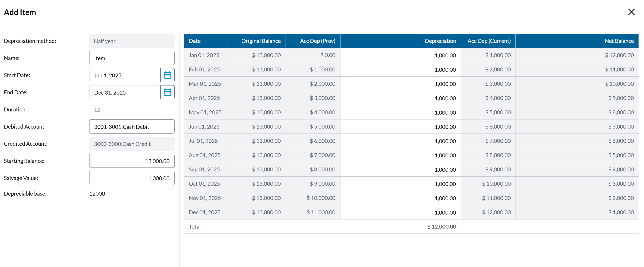Image resolution: width=644 pixels, height=267 pixels.
Task: Close the Add Item dialog
Action: (x=631, y=12)
